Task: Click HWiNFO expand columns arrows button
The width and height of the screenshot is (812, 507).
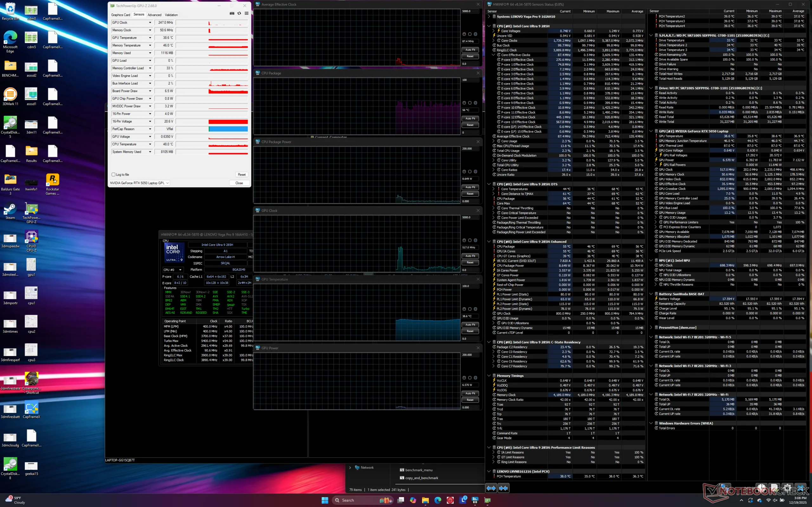Action: (491, 488)
